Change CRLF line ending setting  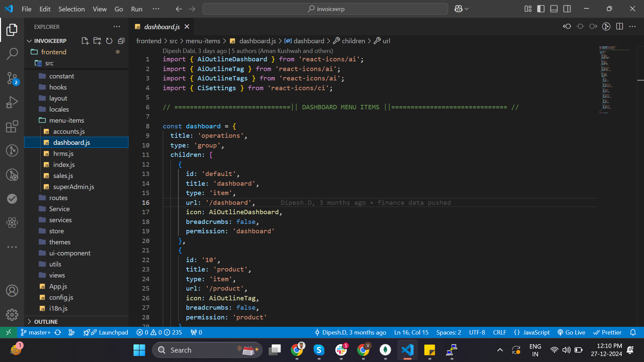pos(499,332)
